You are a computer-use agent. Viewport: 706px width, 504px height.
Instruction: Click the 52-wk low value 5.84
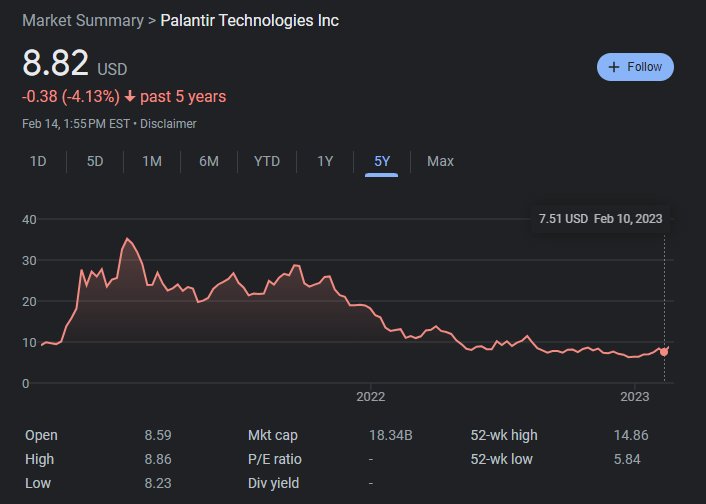pos(627,459)
